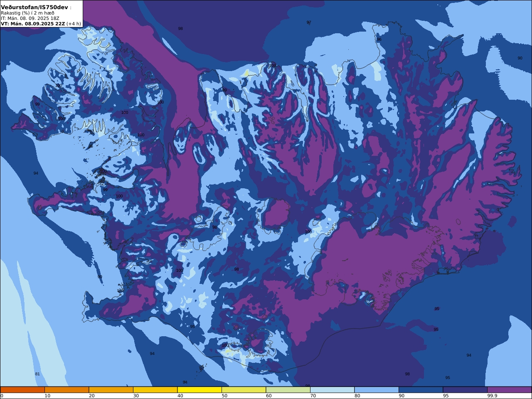Image resolution: width=532 pixels, height=399 pixels.
Task: Click the legend tick label 10
Action: coord(47,396)
